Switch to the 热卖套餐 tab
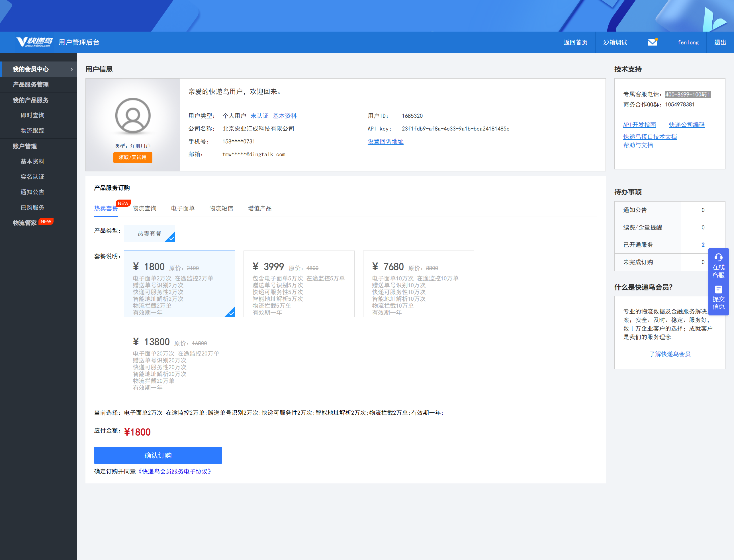This screenshot has height=560, width=734. (x=106, y=208)
